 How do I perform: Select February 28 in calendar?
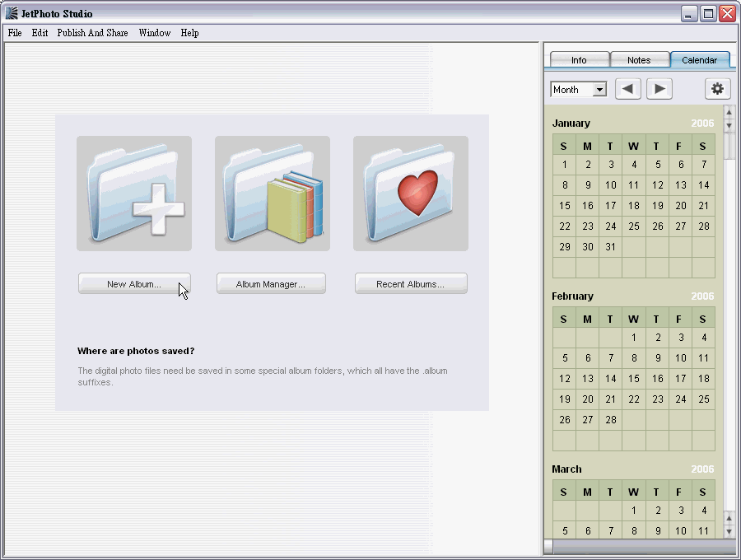[611, 420]
